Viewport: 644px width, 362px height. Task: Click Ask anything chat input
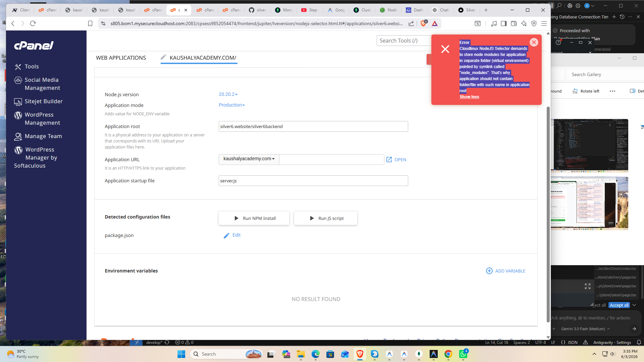tap(590, 318)
